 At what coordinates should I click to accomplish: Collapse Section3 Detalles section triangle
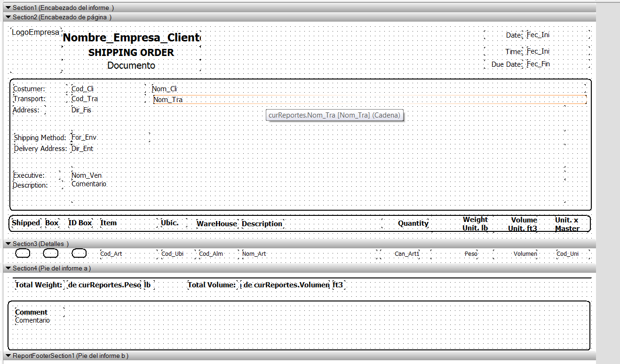tap(8, 244)
